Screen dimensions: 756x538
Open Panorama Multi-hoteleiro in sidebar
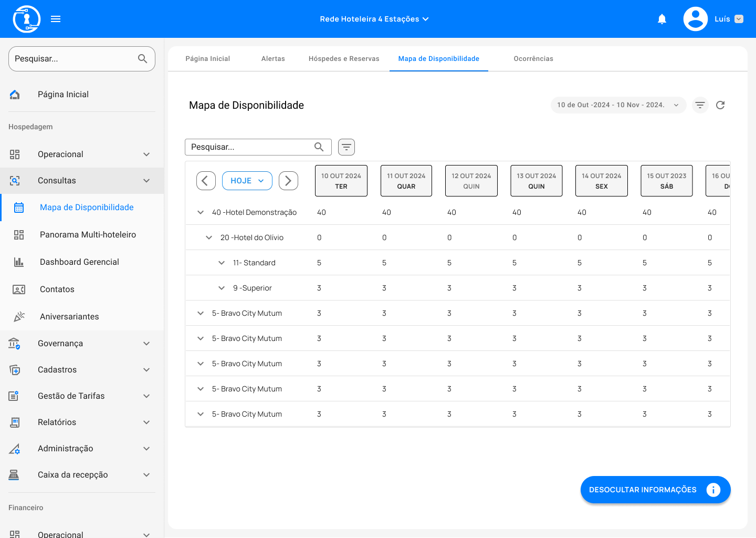coord(88,235)
